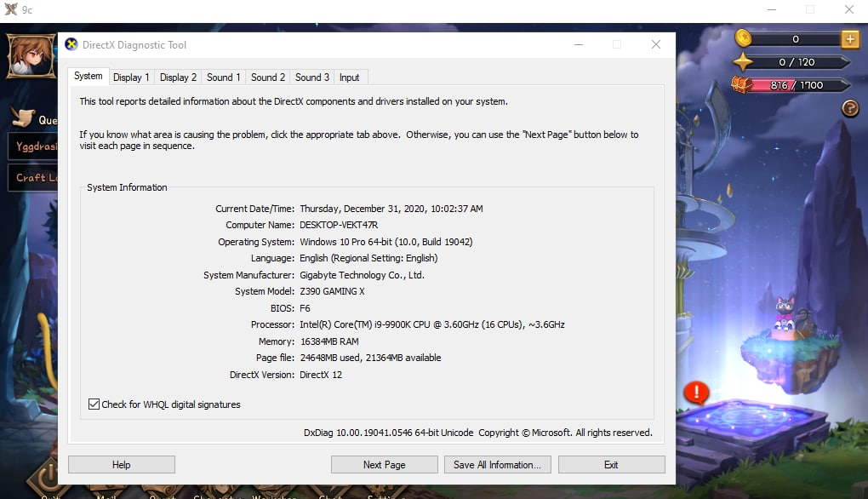Image resolution: width=868 pixels, height=499 pixels.
Task: Click the treasure chest icon in game
Action: 742,85
